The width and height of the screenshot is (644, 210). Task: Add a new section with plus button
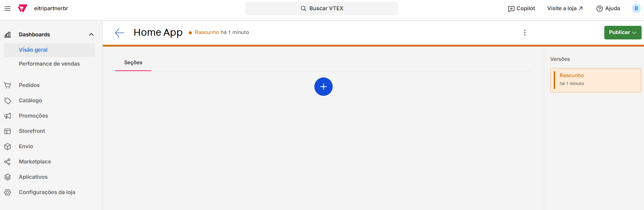click(324, 87)
